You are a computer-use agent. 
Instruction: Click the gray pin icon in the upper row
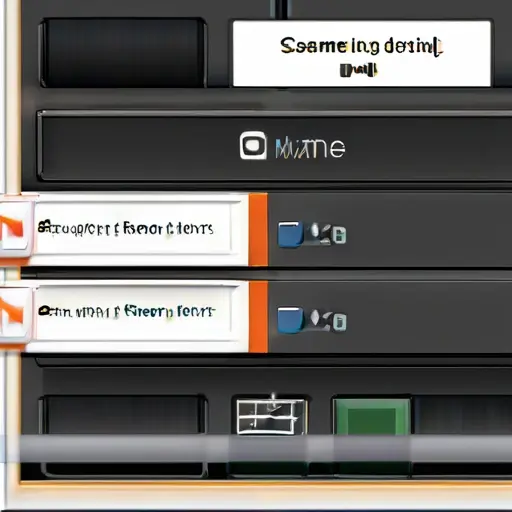(318, 233)
